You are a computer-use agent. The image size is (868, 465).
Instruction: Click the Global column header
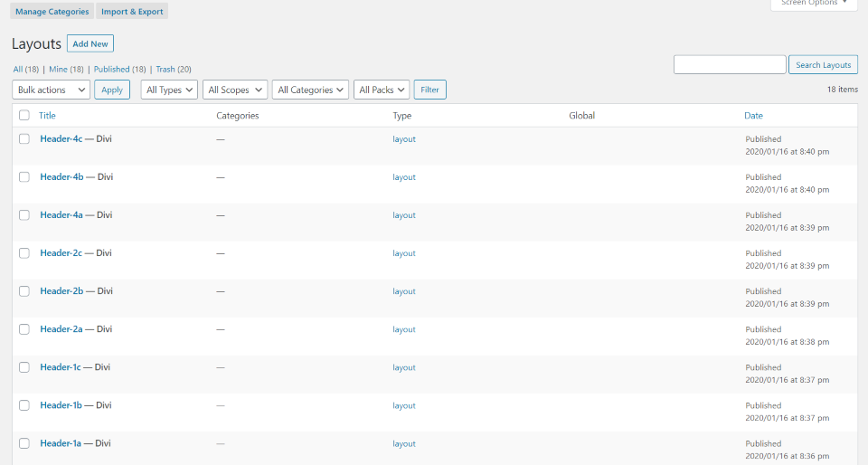(581, 116)
